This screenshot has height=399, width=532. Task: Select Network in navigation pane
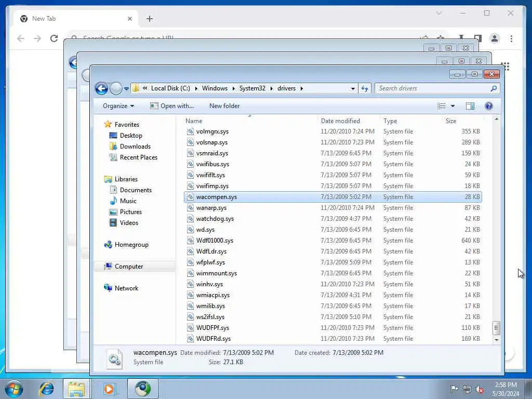click(x=126, y=288)
